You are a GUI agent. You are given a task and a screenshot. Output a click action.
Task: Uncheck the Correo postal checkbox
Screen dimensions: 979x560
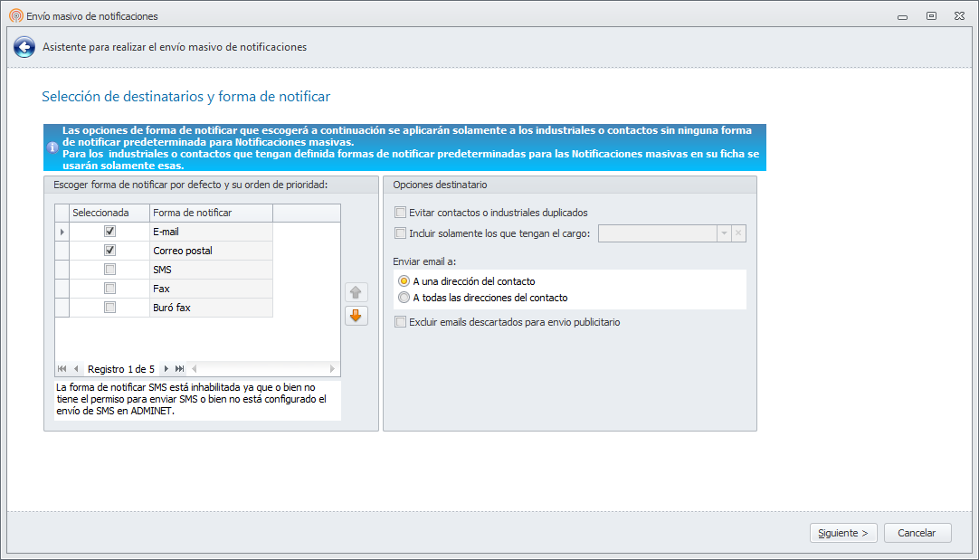pyautogui.click(x=109, y=251)
